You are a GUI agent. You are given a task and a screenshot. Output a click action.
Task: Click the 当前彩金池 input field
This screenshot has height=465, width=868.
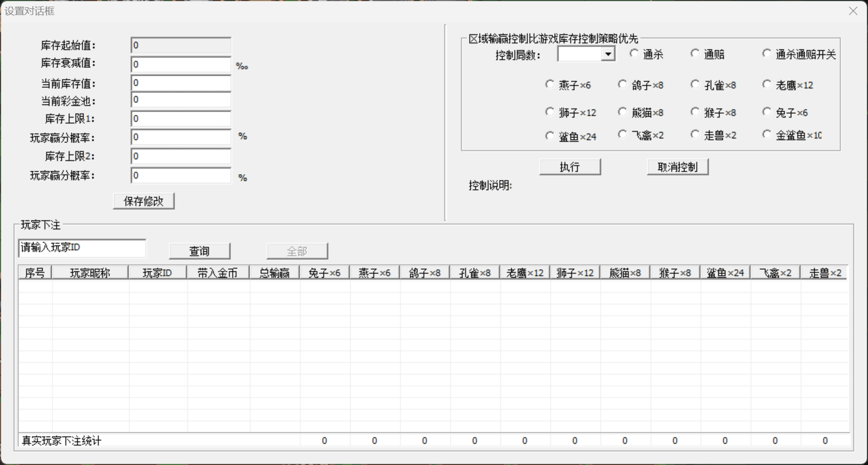coord(180,100)
